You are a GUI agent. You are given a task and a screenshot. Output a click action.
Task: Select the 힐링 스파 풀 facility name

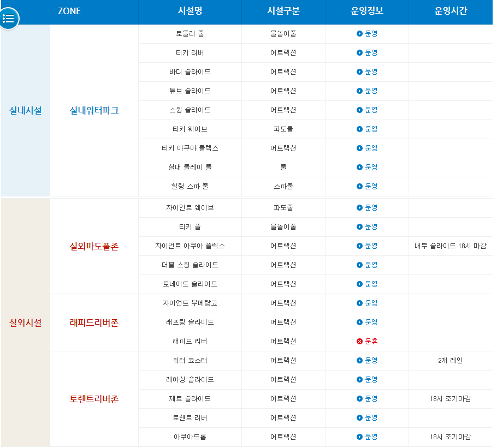point(190,186)
